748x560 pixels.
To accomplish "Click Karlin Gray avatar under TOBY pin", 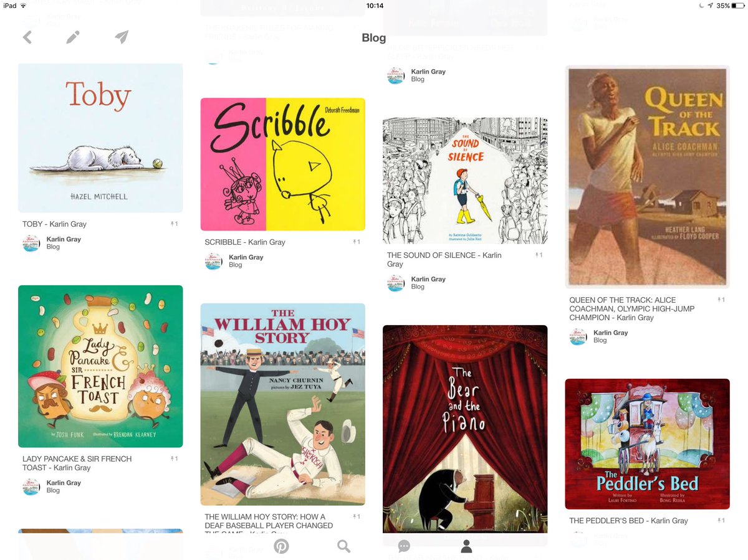I will point(31,244).
